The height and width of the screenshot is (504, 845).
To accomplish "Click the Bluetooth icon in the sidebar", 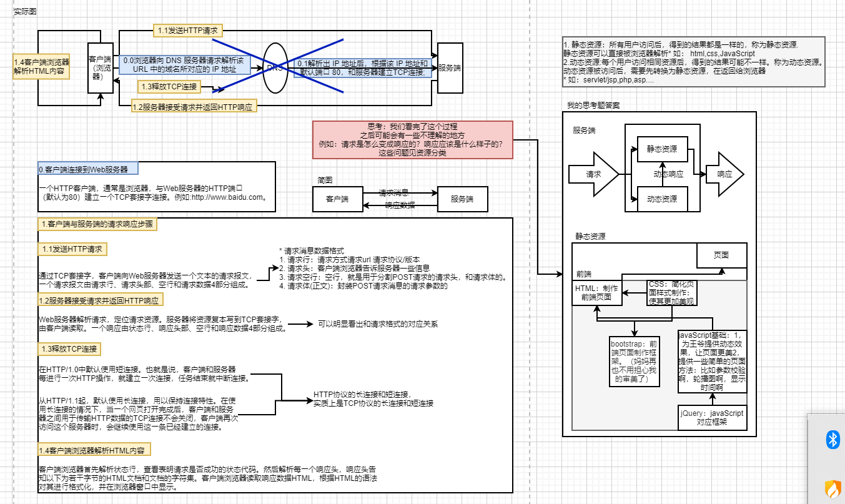I will click(x=833, y=440).
